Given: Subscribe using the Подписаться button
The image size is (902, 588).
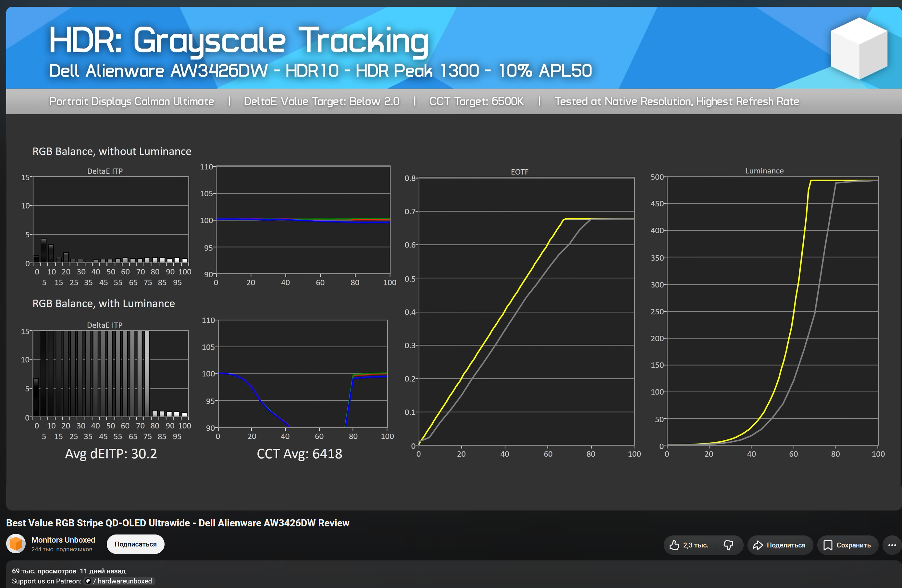Looking at the screenshot, I should (x=135, y=544).
